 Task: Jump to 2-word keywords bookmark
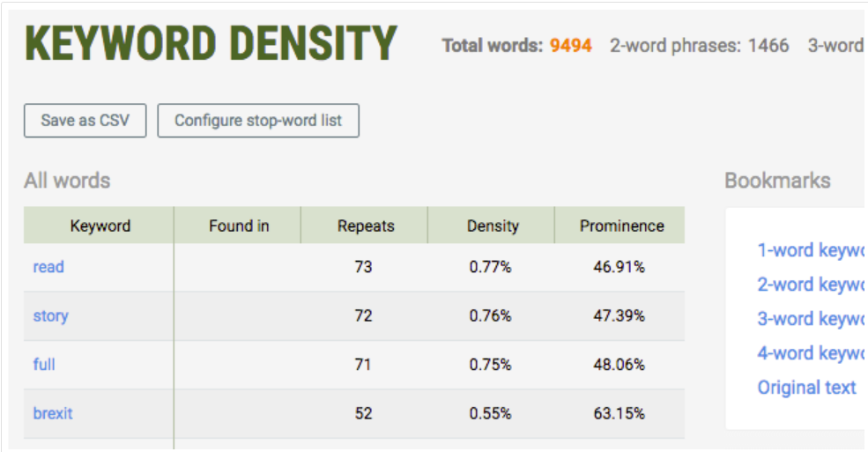[x=811, y=285]
